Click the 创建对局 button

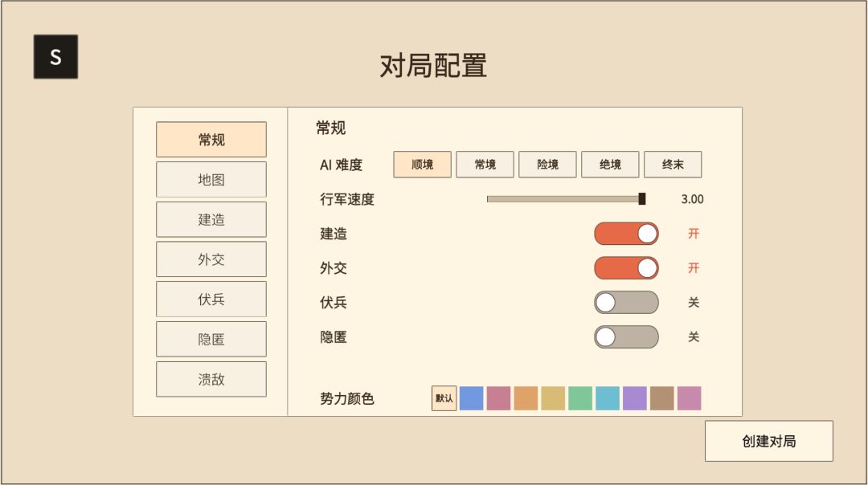(769, 441)
